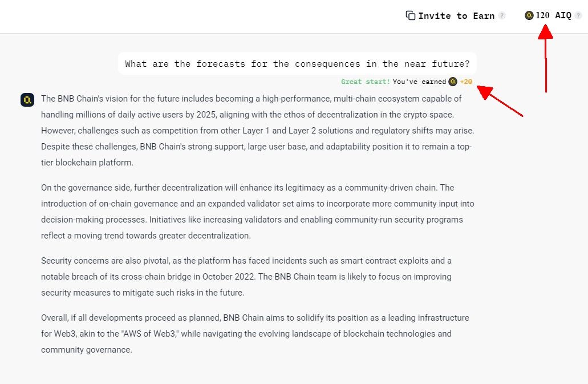588x384 pixels.
Task: Click the copy icon beside Invite to Earn
Action: pos(410,16)
